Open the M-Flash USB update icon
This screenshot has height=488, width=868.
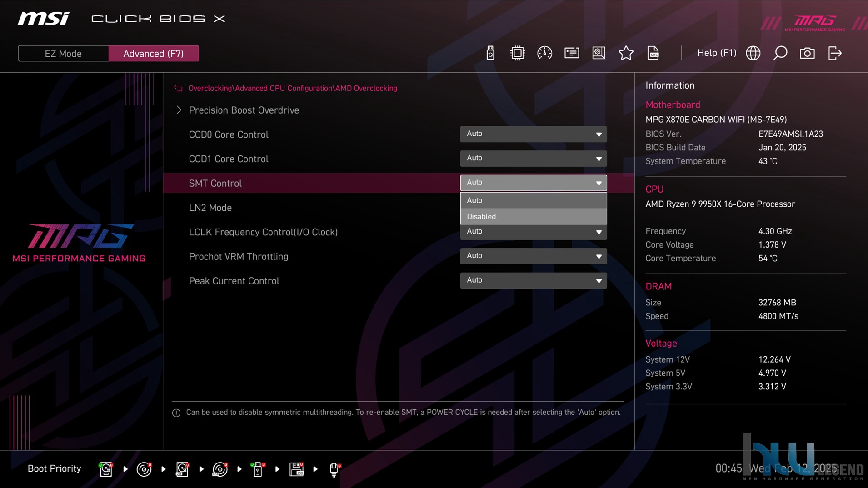point(490,53)
